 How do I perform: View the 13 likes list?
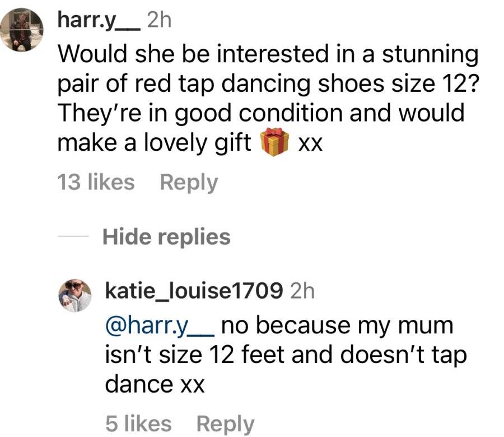coord(96,182)
